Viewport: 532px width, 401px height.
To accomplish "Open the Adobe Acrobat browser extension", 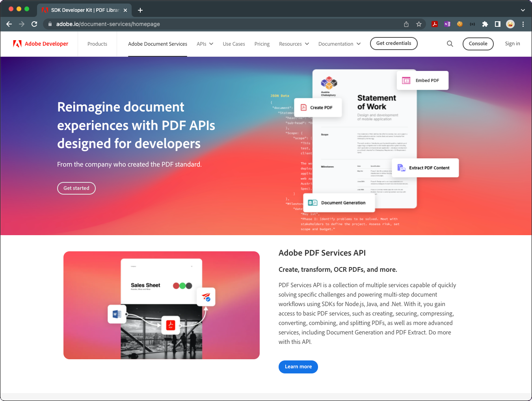I will click(434, 24).
